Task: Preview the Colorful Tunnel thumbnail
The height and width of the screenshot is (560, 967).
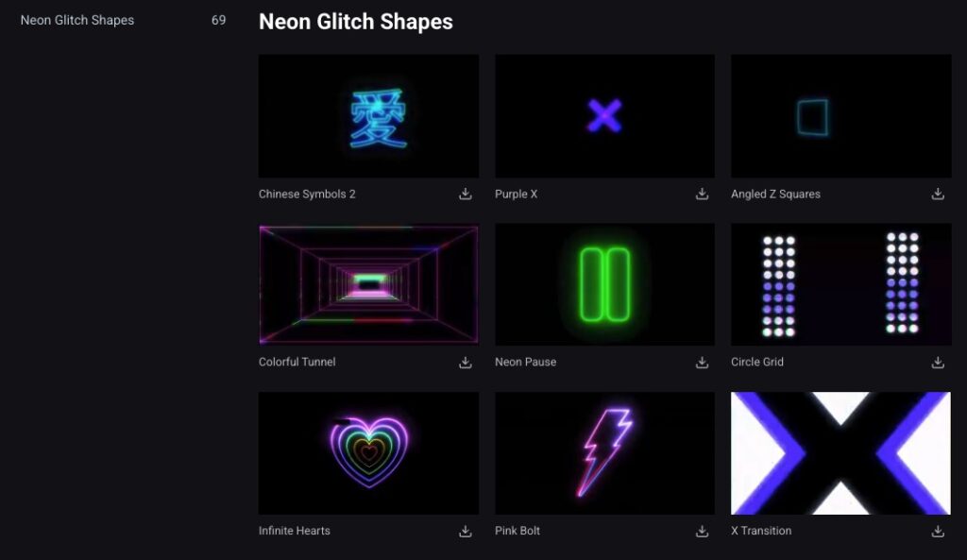Action: click(x=368, y=284)
